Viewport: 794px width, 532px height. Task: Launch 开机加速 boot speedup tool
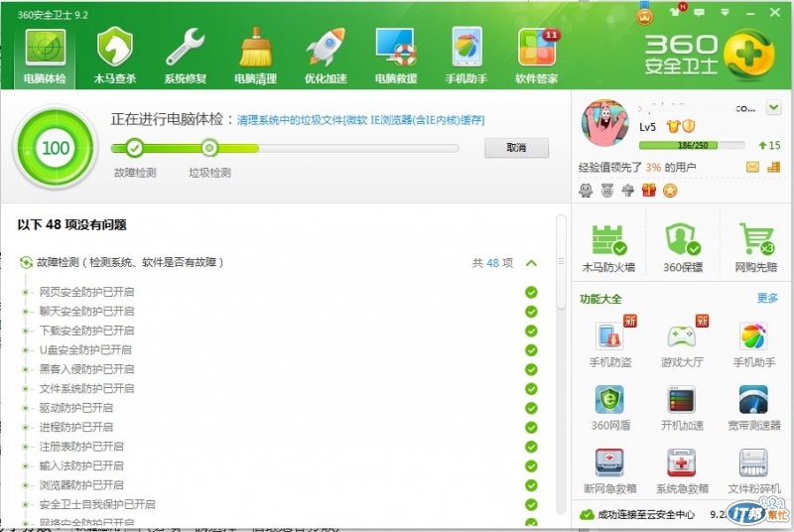click(682, 408)
